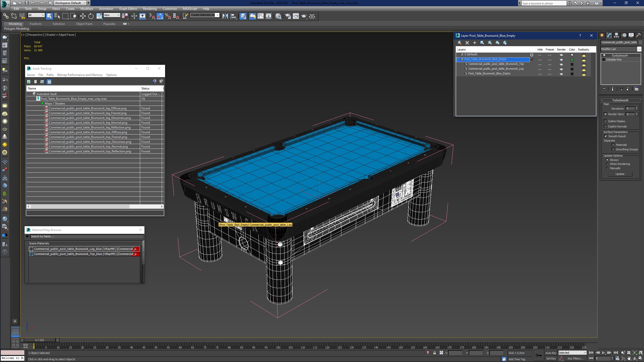
Task: Toggle Smooth Result checkbox
Action: [606, 136]
